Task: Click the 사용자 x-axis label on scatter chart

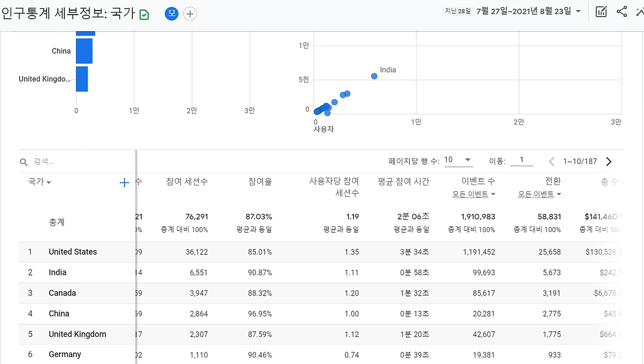Action: coord(324,129)
